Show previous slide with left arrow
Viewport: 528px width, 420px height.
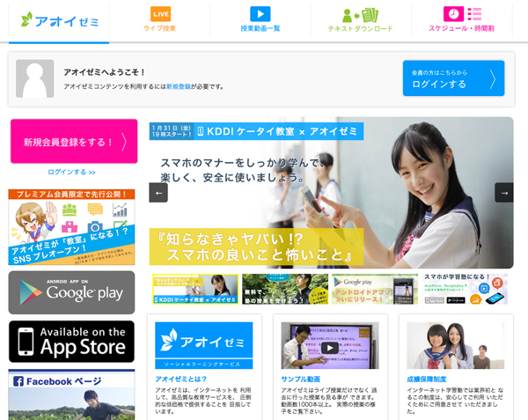click(x=158, y=193)
